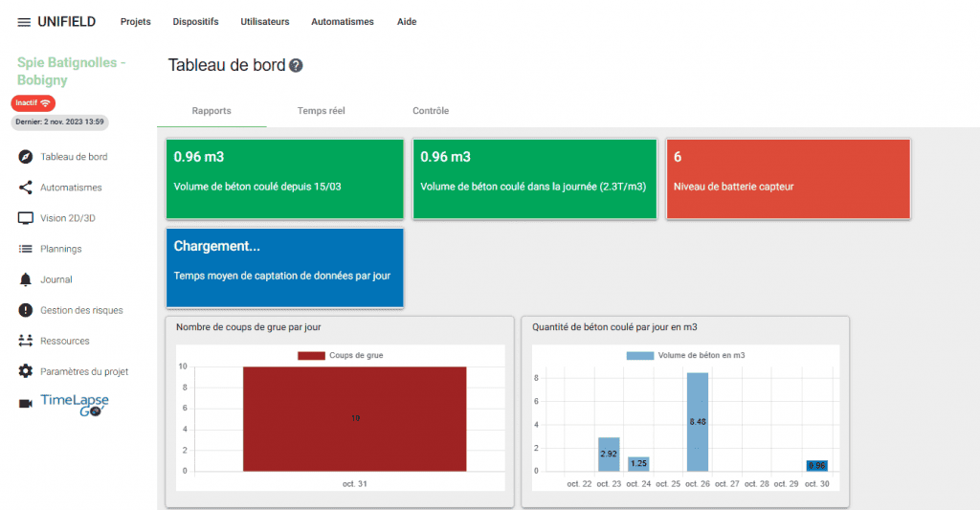Switch to the Temps réel tab
Viewport: 980px width, 510px height.
point(321,111)
